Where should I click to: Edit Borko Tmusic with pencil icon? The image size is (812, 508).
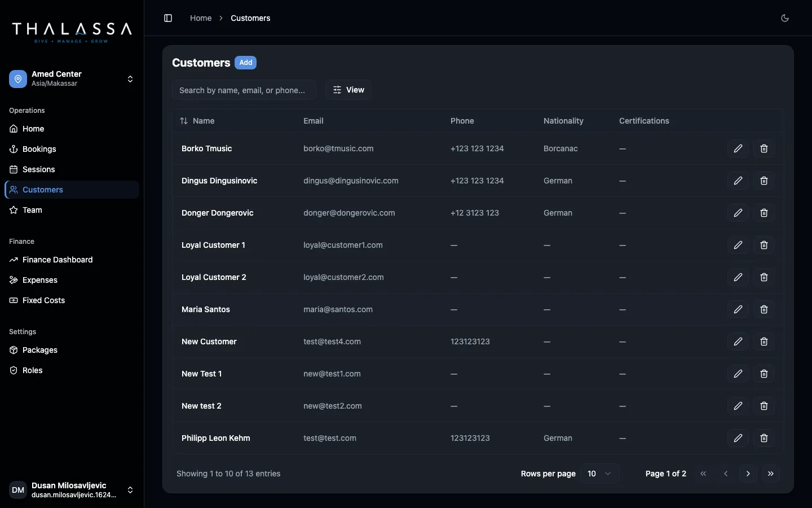[738, 148]
